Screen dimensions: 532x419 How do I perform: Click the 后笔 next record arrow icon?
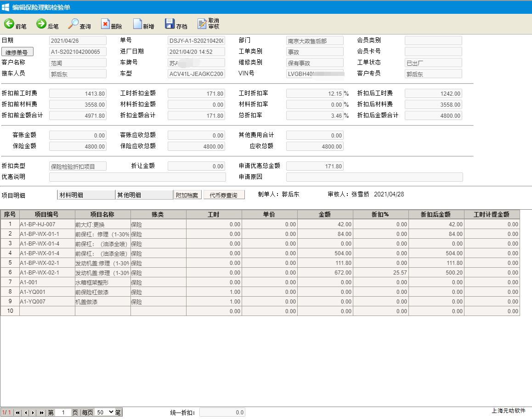click(x=41, y=24)
